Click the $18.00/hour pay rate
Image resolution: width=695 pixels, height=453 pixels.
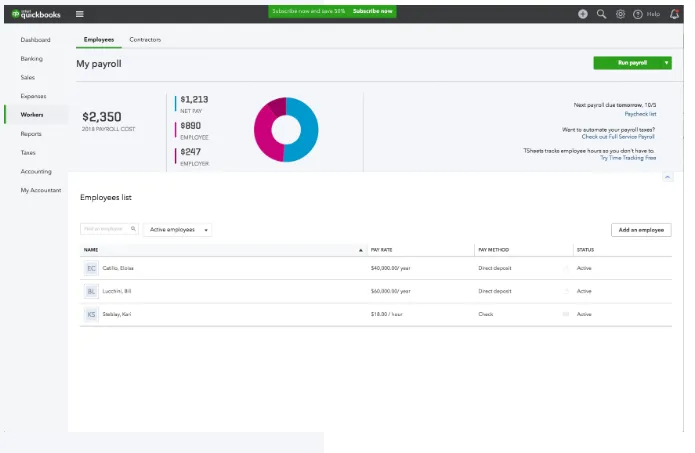[387, 314]
